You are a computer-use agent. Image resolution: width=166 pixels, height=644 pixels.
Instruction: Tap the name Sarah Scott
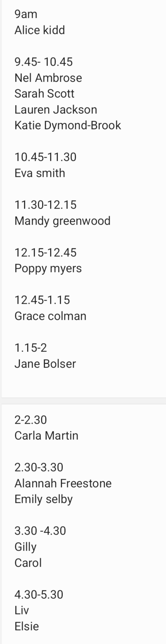click(x=44, y=93)
